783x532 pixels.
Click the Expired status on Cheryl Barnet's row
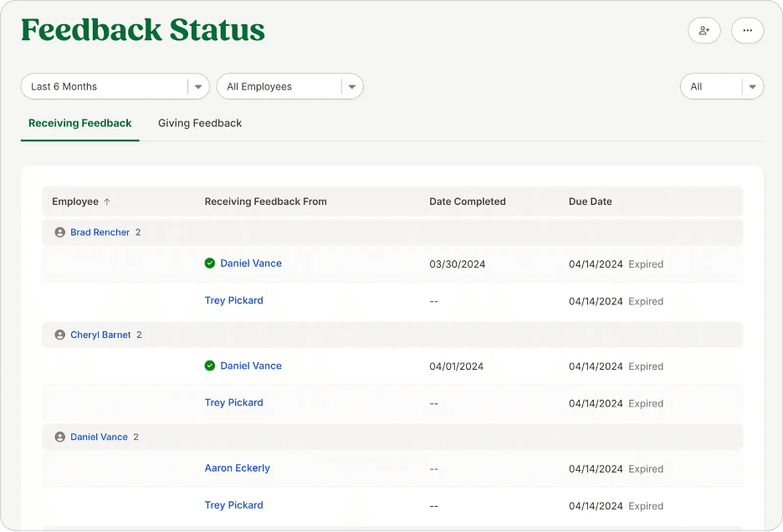coord(646,366)
